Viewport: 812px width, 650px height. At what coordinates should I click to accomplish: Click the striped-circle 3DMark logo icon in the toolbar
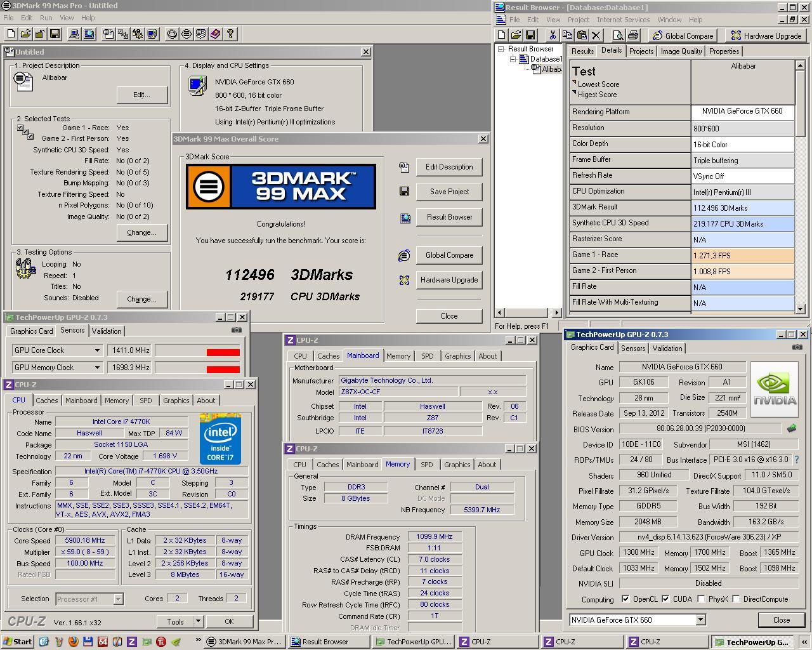[187, 34]
